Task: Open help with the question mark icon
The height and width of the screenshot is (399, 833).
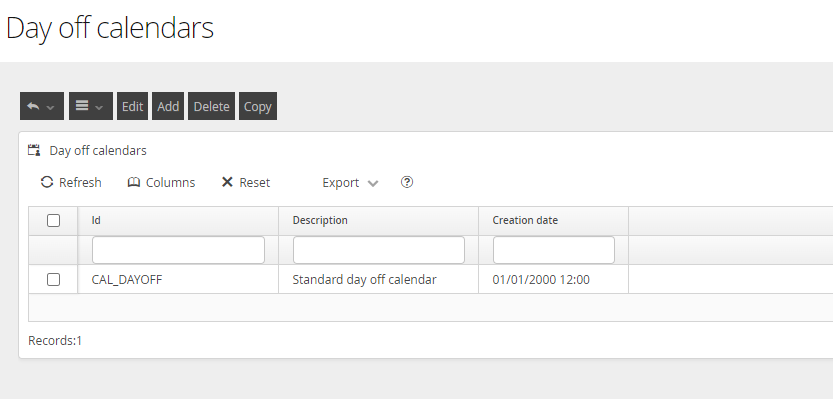Action: pyautogui.click(x=407, y=182)
